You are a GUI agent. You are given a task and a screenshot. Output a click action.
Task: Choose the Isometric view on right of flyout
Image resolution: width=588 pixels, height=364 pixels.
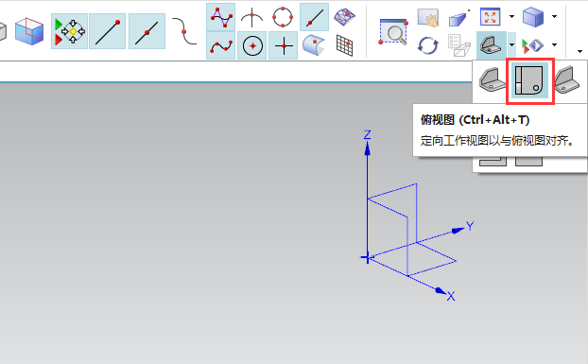click(x=567, y=79)
